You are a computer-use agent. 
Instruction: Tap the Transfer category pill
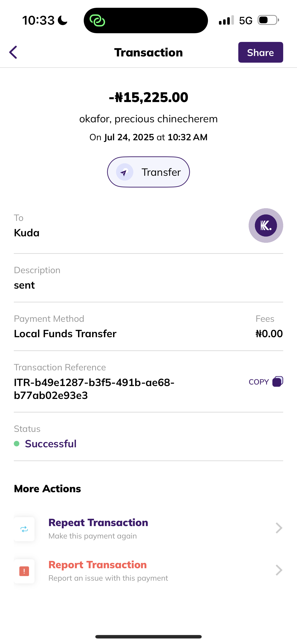point(148,172)
